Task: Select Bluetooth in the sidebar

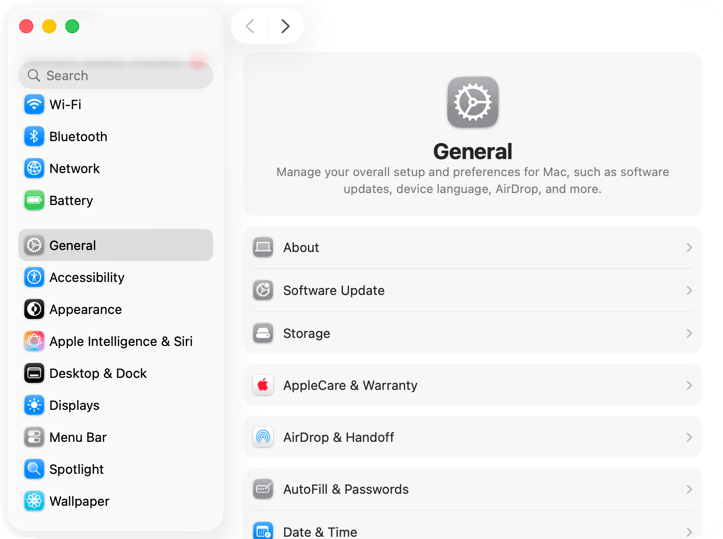Action: click(115, 136)
